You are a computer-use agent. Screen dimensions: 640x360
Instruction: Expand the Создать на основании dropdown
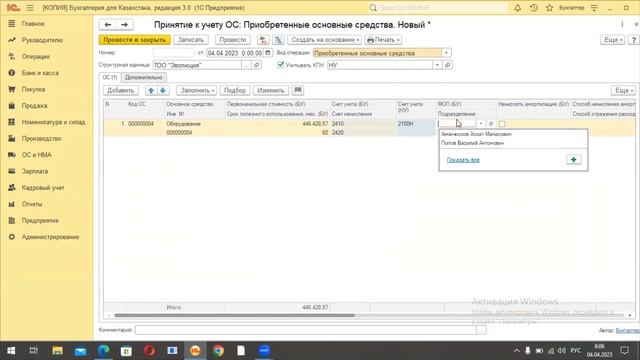tap(324, 40)
